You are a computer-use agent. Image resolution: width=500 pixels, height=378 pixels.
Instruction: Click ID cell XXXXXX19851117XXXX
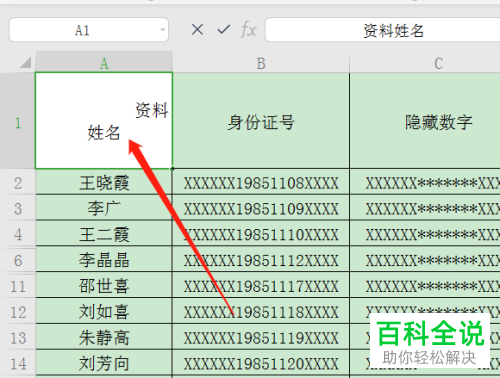coord(261,286)
